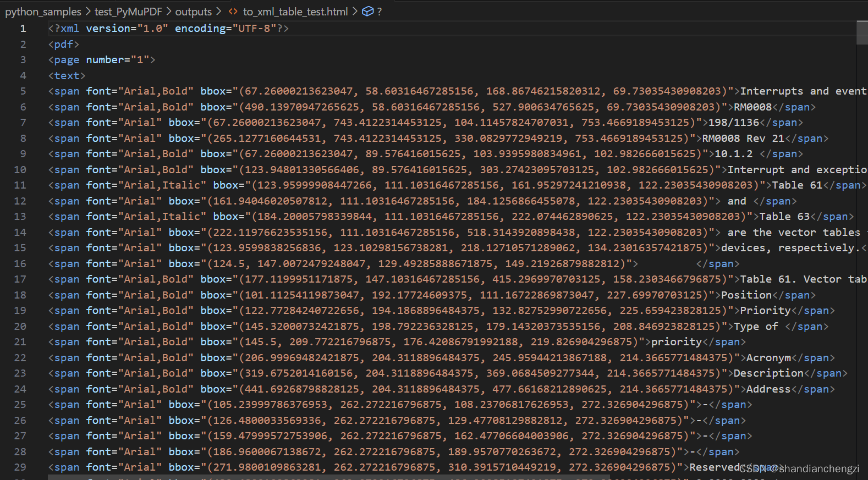Select outputs breadcrumb folder
This screenshot has height=480, width=868.
[193, 12]
